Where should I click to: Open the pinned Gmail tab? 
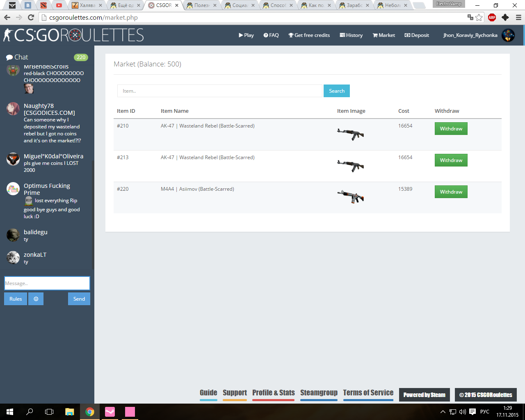pyautogui.click(x=12, y=5)
